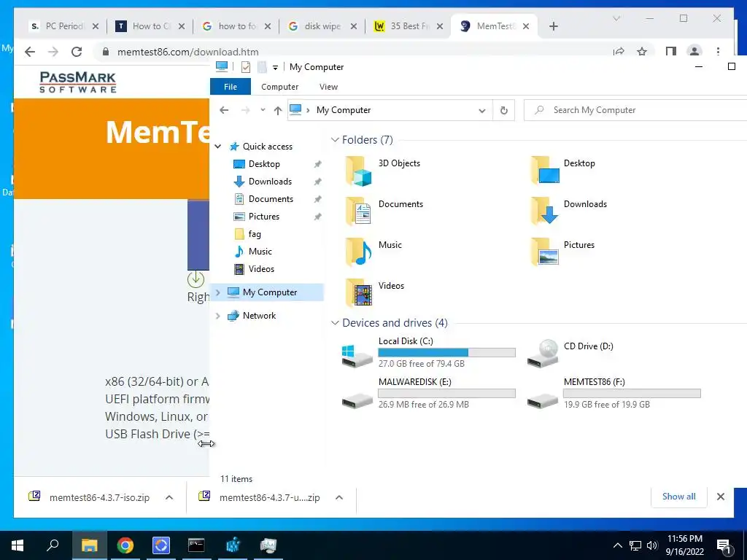Expand My Computer in navigation pane

[x=217, y=292]
